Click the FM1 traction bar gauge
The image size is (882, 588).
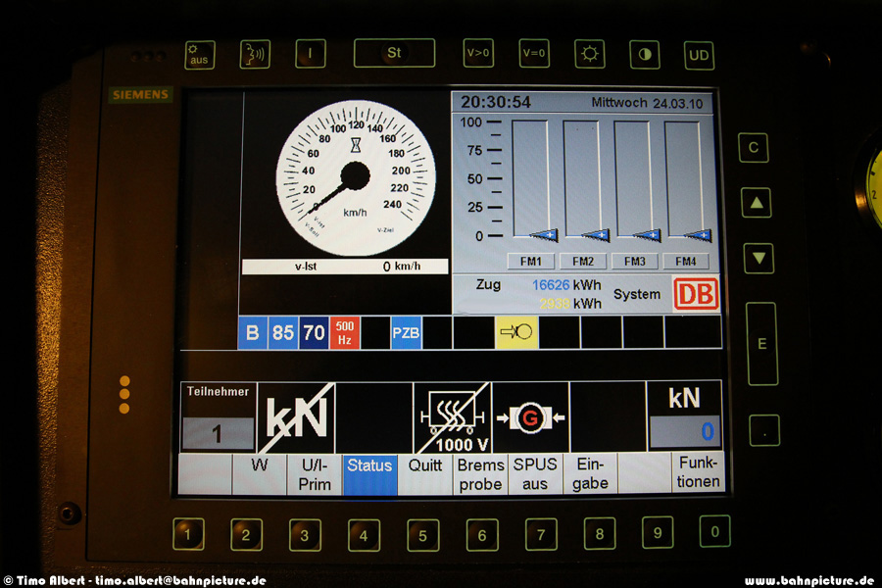[530, 179]
